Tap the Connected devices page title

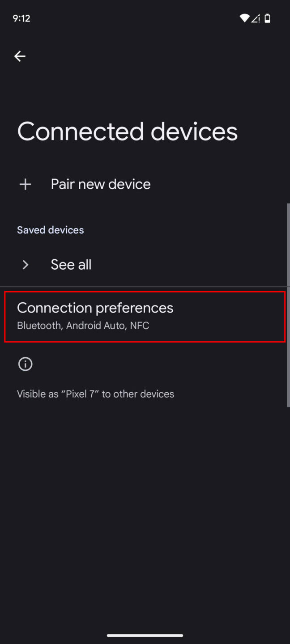tap(127, 131)
